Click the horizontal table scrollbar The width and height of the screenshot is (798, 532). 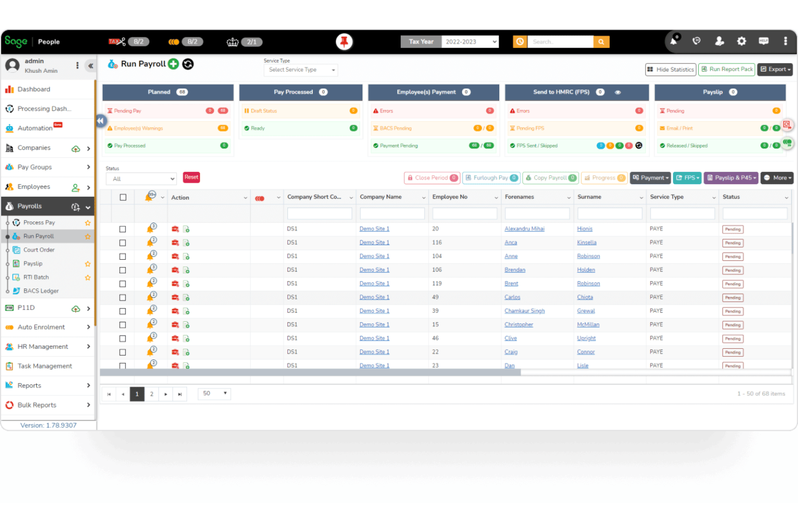(x=310, y=372)
